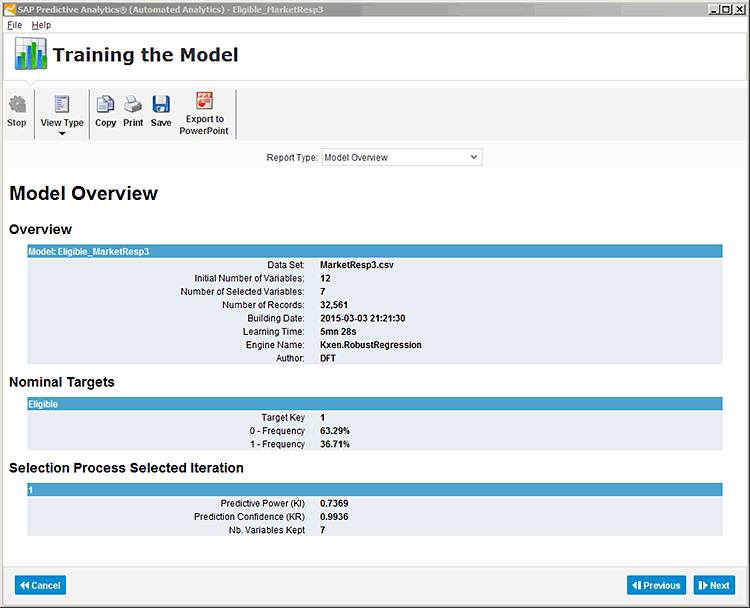The width and height of the screenshot is (750, 608).
Task: Click the Prediction Confidence value 0.9936
Action: click(x=334, y=517)
